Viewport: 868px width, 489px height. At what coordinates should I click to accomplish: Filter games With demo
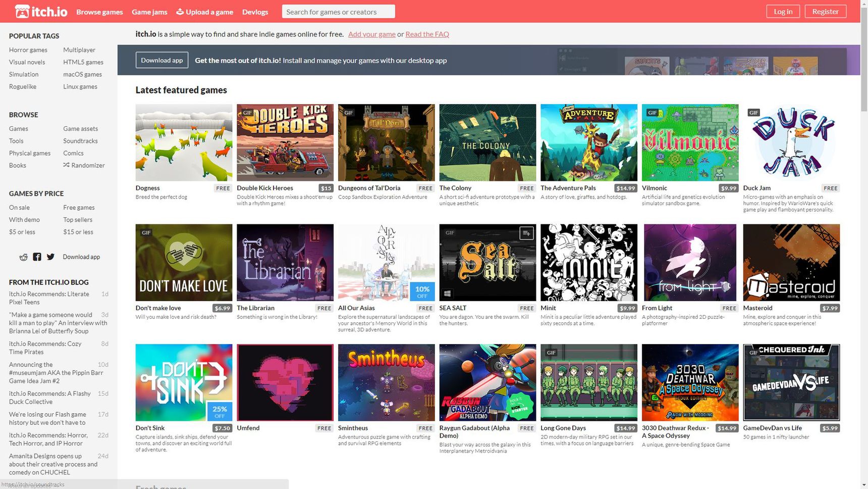[x=24, y=220]
